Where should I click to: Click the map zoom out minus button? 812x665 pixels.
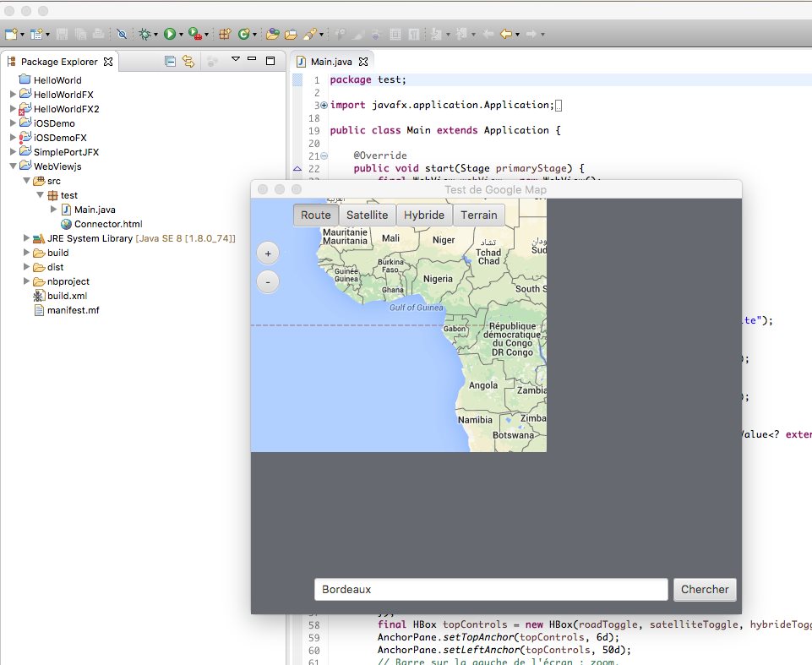pyautogui.click(x=268, y=282)
